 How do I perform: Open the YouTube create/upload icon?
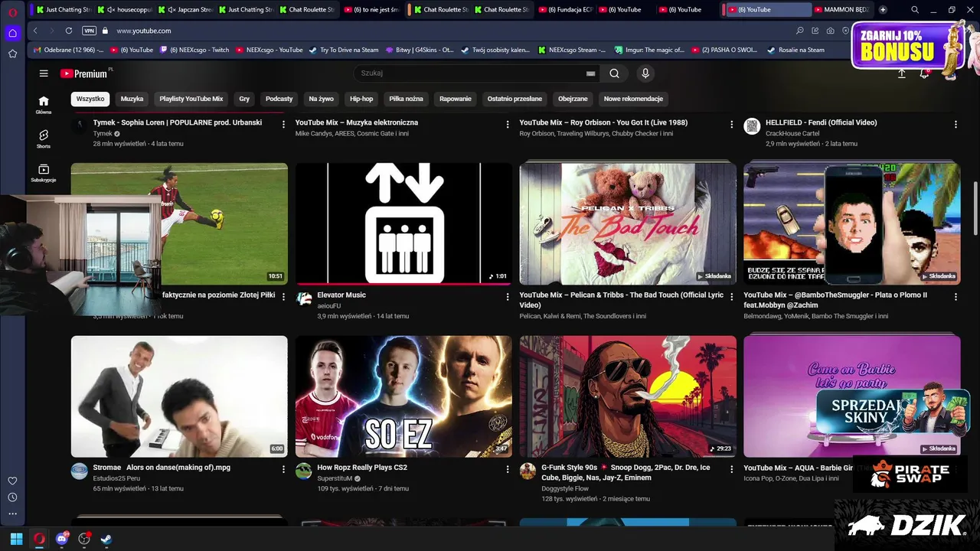901,73
